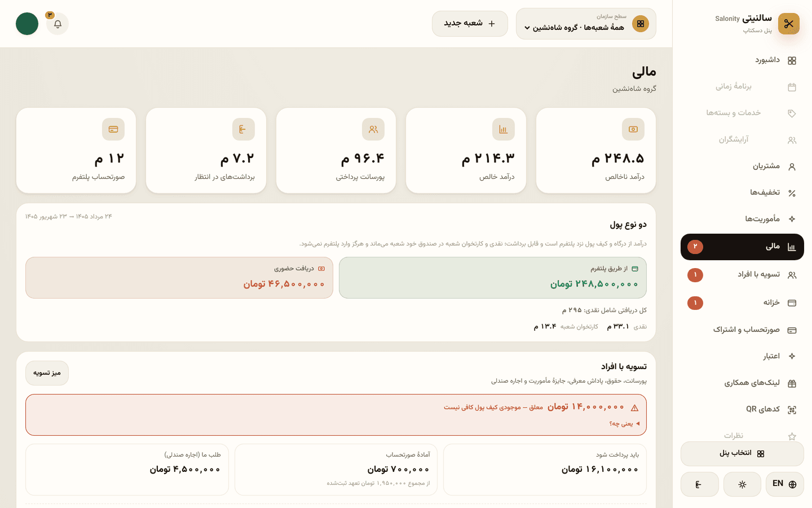Screen dimensions: 812x508
Task: Open the notifications bell icon
Action: (x=58, y=24)
